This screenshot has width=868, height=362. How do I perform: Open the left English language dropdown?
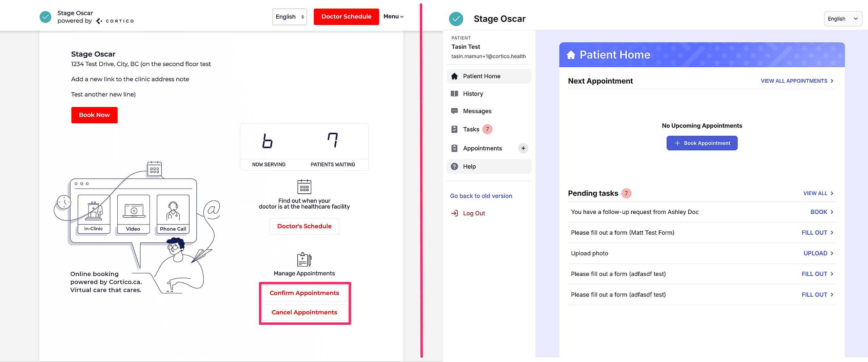pyautogui.click(x=290, y=17)
